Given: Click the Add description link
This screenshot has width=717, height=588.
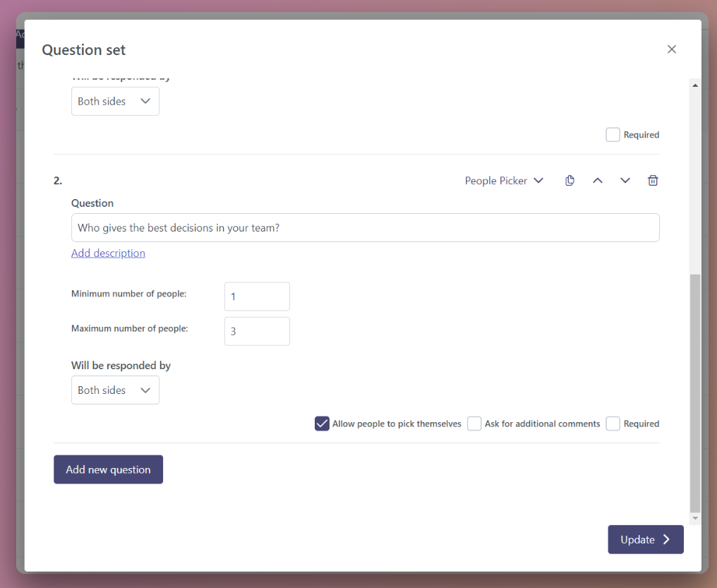Looking at the screenshot, I should coord(108,253).
